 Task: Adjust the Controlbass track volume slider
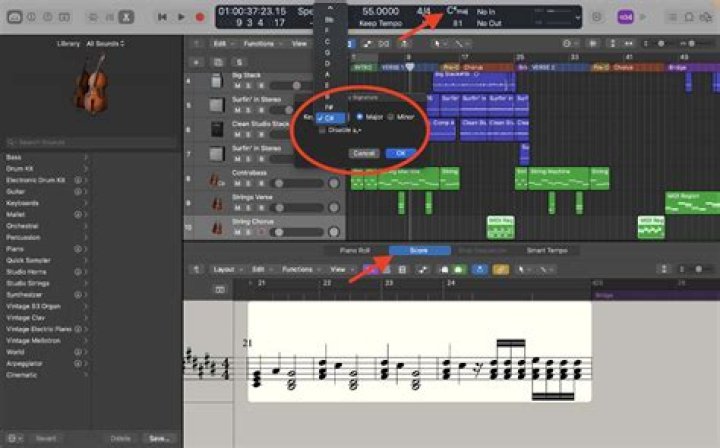pyautogui.click(x=296, y=183)
